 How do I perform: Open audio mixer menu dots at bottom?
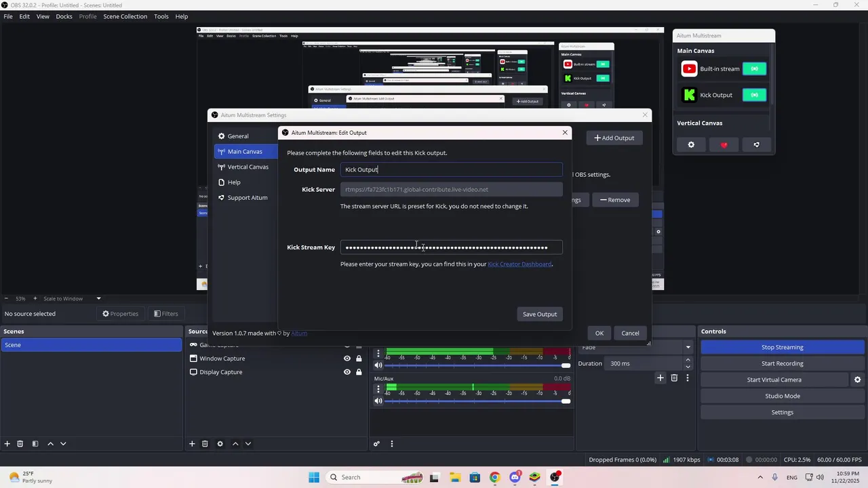[x=391, y=444]
